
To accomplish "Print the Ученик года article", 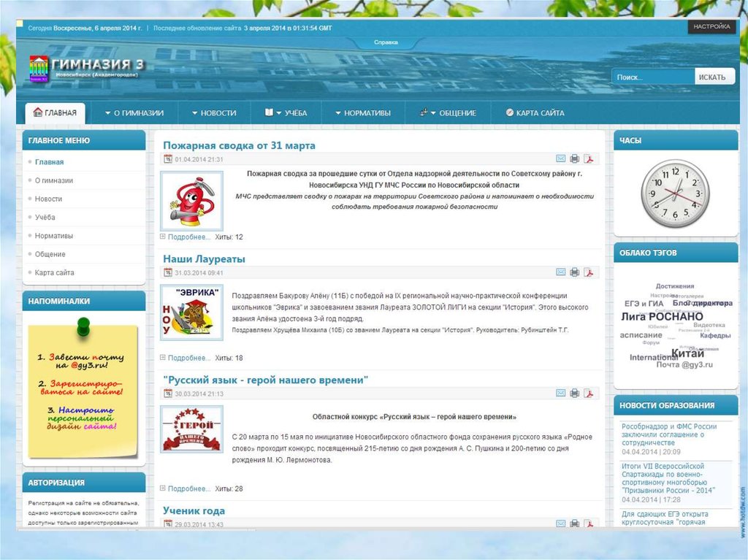I will [x=574, y=523].
